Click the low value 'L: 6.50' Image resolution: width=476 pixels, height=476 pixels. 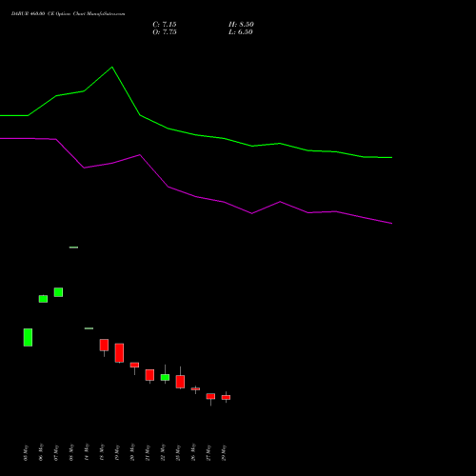click(241, 32)
